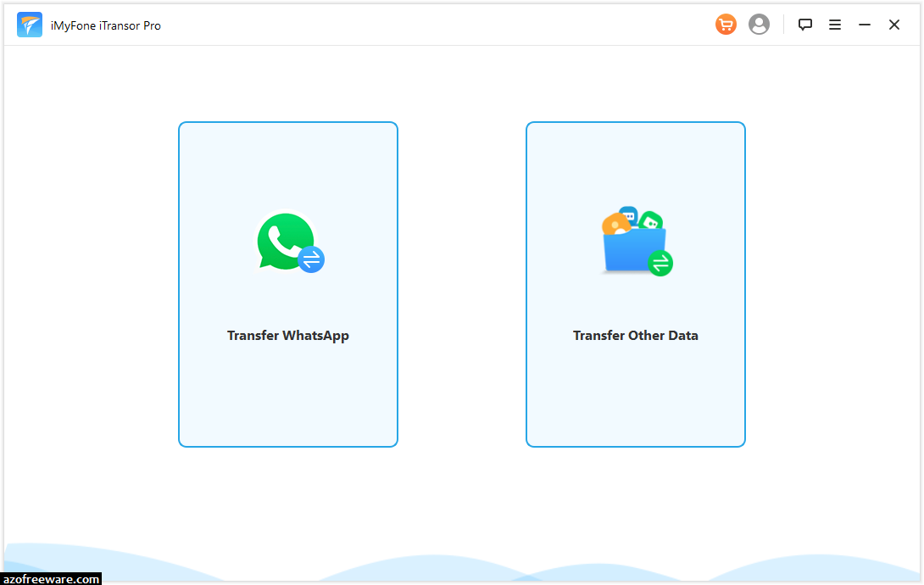Click the iMyFone iTransor Pro title text
This screenshot has width=924, height=585.
105,26
